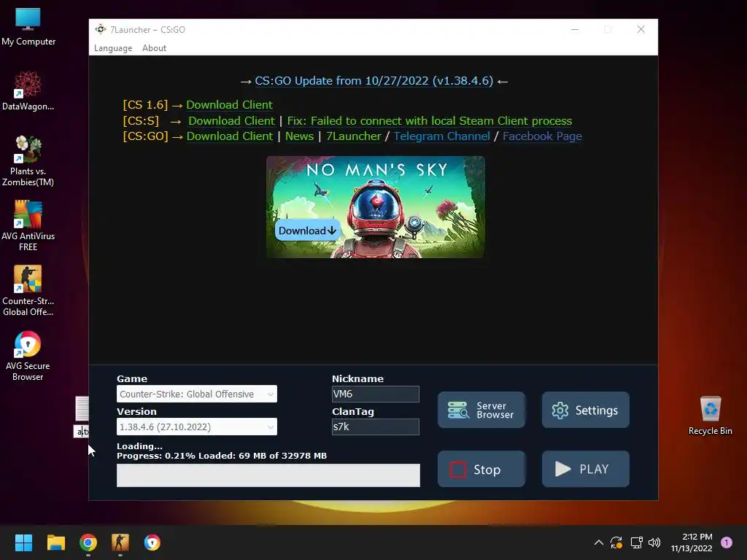Click Download Client link for CS:S
747x560 pixels.
pos(231,120)
